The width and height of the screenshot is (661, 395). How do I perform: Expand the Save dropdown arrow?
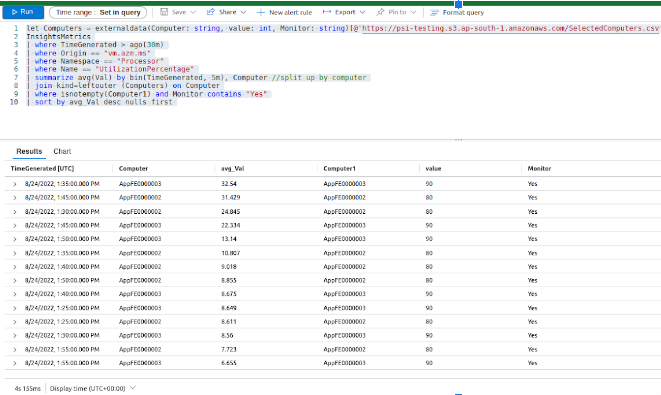[193, 12]
